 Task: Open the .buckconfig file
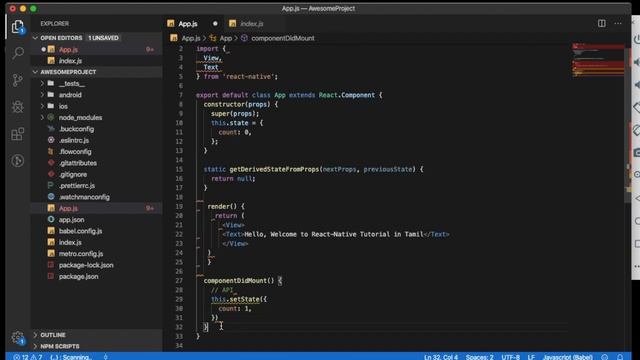tap(97, 129)
